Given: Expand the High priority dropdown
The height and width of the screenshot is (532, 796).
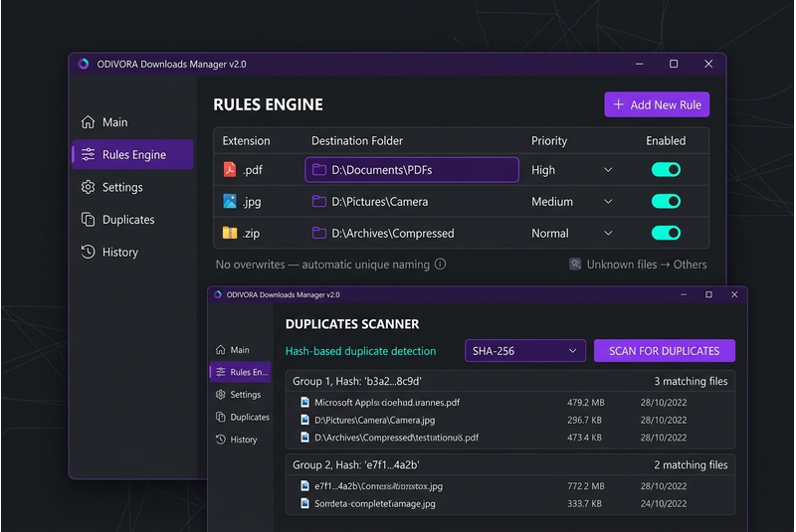Looking at the screenshot, I should pyautogui.click(x=608, y=170).
